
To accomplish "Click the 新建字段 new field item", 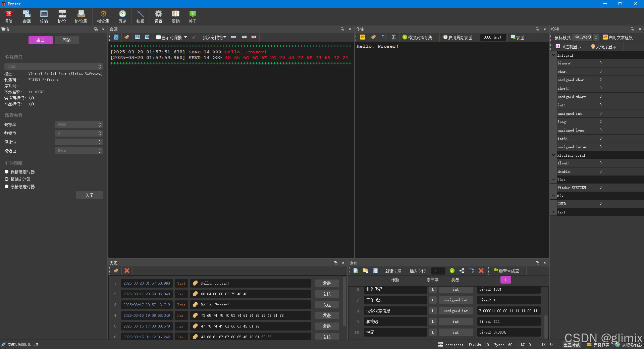I will click(393, 271).
